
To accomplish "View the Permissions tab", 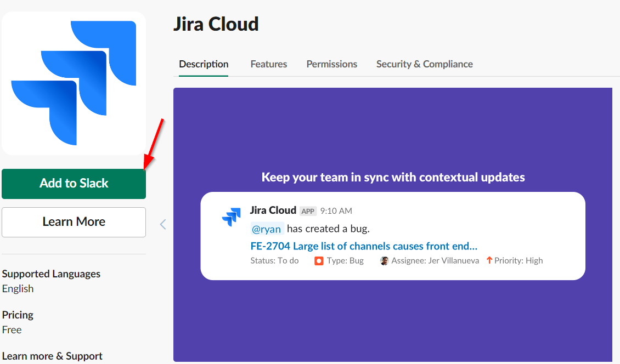I will [x=331, y=64].
